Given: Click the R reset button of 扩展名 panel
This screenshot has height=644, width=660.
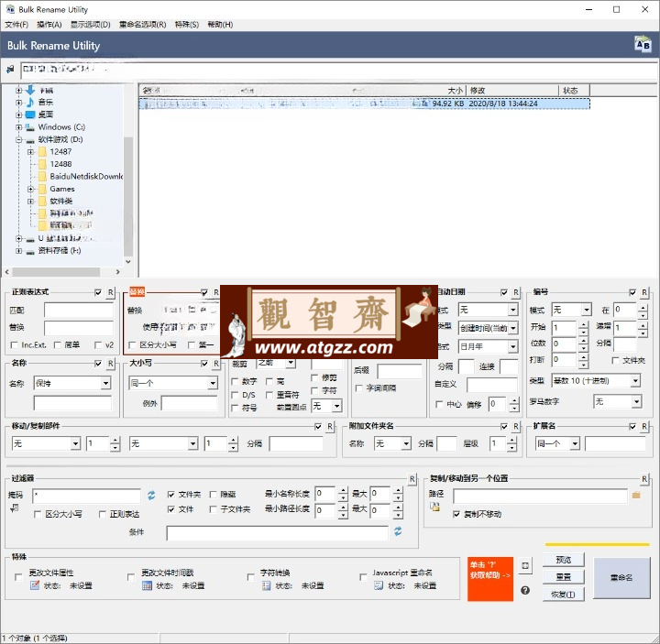Looking at the screenshot, I should 644,427.
